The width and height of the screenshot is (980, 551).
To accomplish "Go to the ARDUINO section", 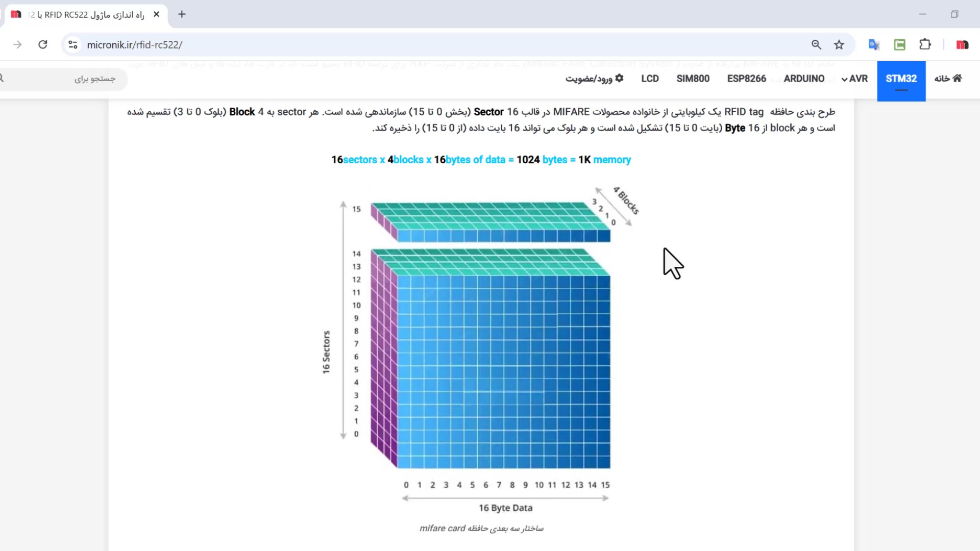I will tap(804, 79).
